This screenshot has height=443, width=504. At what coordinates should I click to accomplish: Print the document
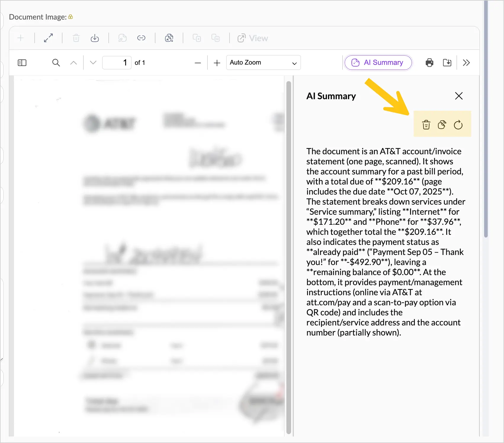pyautogui.click(x=429, y=63)
